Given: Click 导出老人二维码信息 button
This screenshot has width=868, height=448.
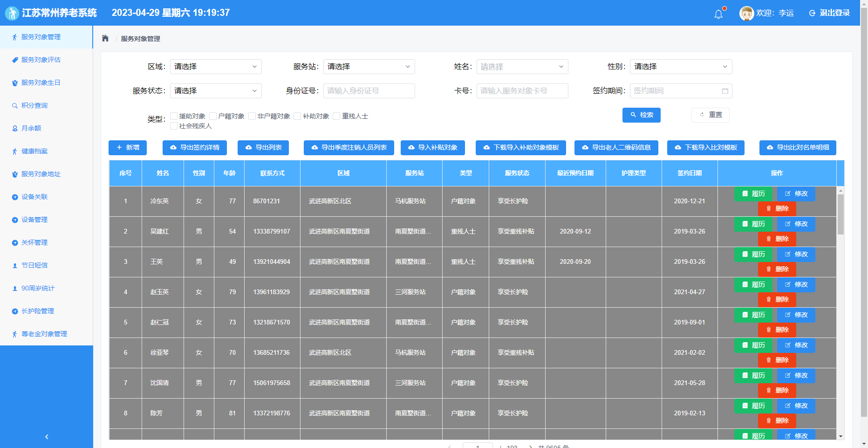Looking at the screenshot, I should [x=616, y=148].
